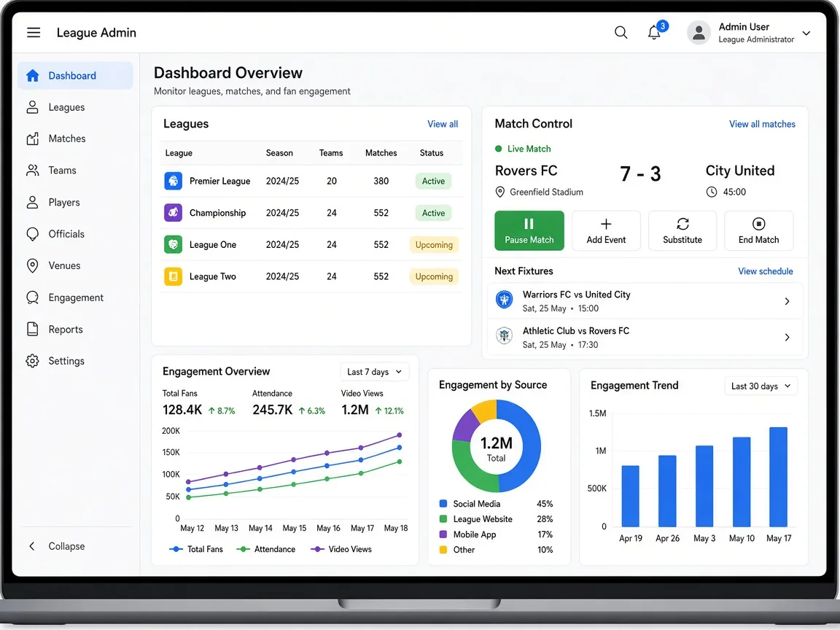
Task: Click the Reports document icon
Action: click(33, 329)
